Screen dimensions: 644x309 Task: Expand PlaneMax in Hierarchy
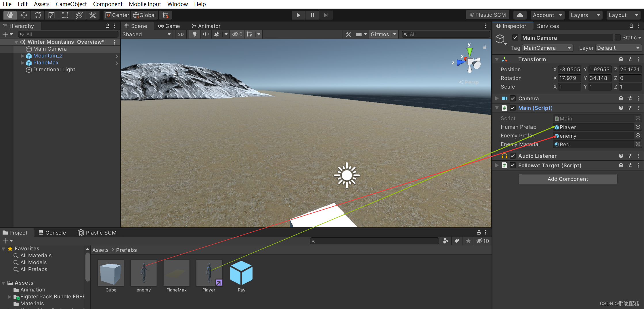(22, 63)
